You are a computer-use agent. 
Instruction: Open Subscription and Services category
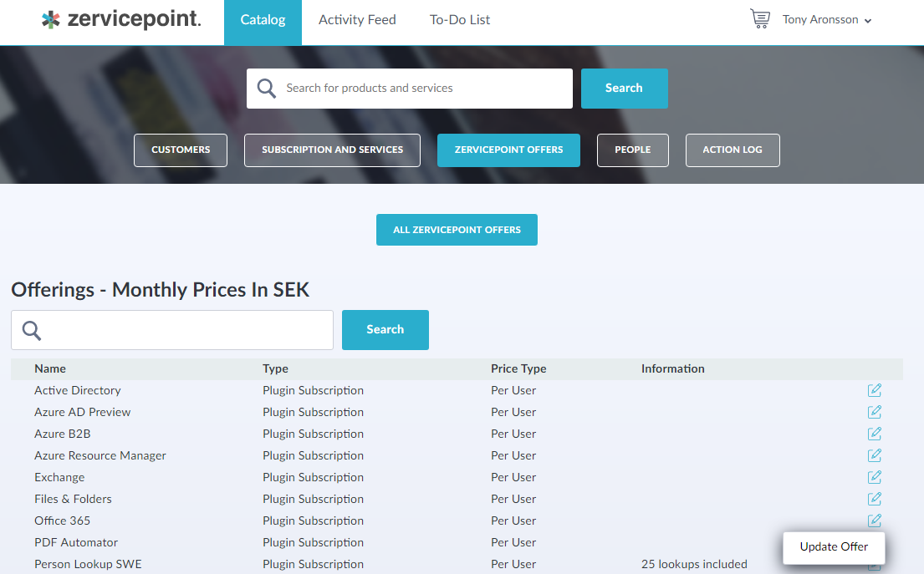tap(332, 150)
